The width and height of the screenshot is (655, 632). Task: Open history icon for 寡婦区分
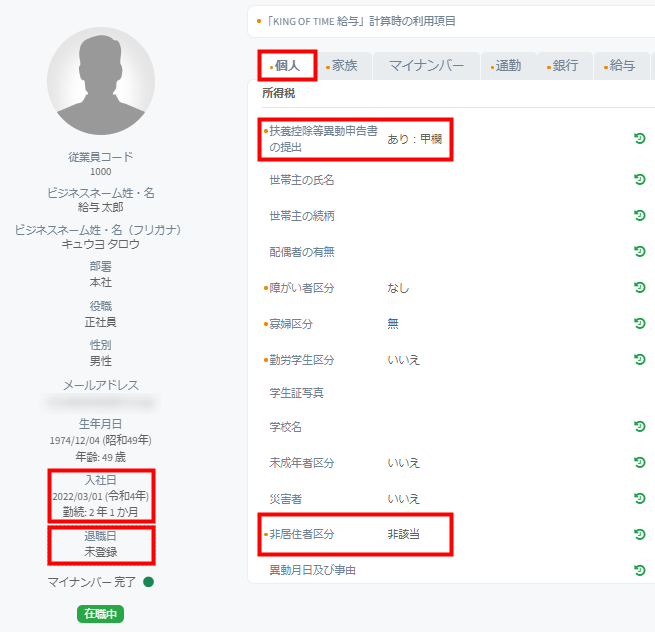640,323
